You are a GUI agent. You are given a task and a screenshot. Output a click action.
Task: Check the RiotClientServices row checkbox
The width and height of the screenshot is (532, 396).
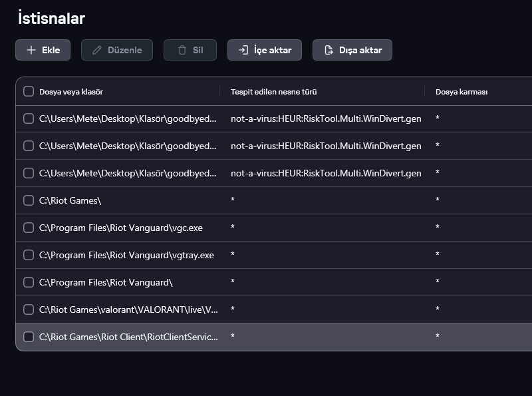click(x=29, y=337)
